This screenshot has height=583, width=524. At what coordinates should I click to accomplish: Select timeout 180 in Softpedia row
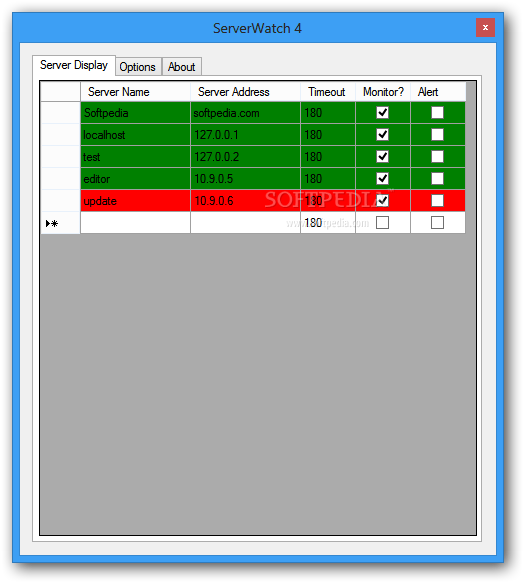point(328,113)
